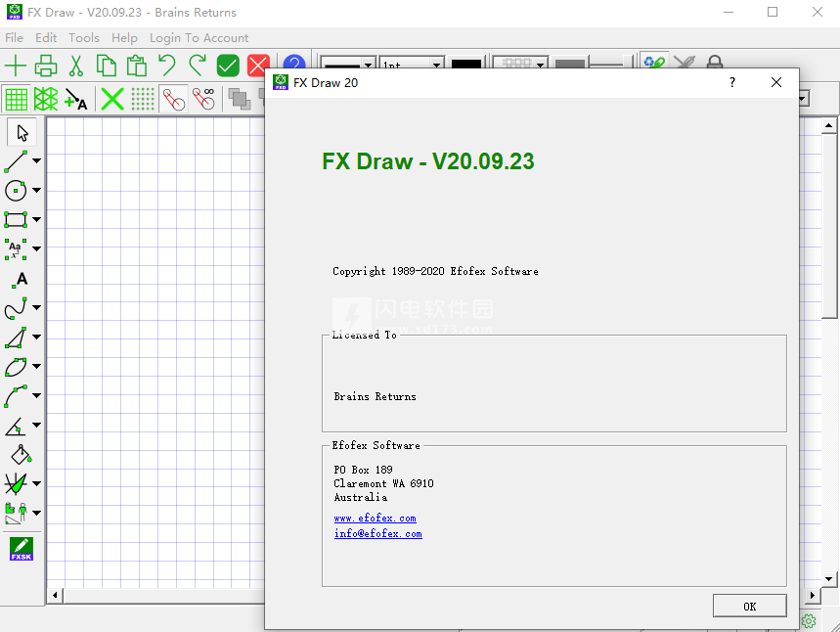Click OK to close the about dialog

point(749,607)
